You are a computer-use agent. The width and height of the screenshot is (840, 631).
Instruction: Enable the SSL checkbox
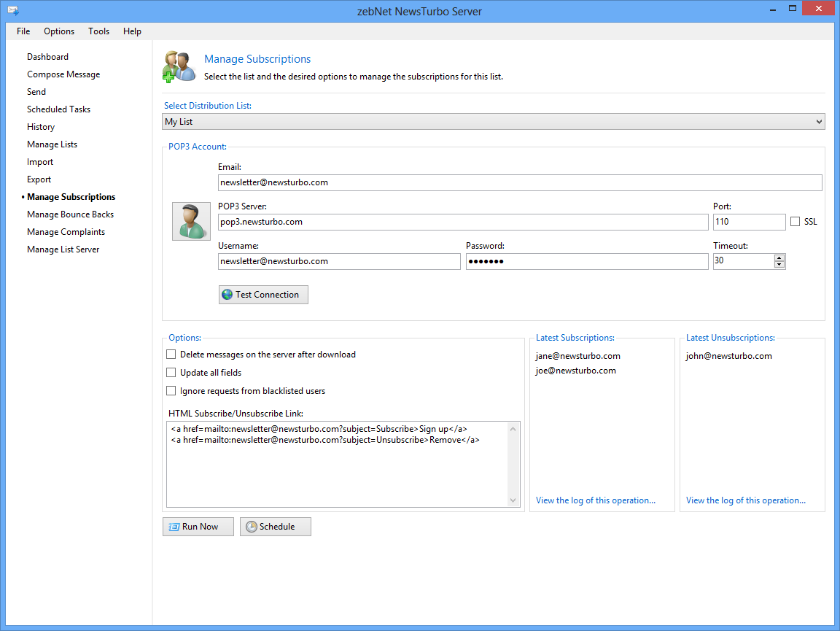click(x=795, y=222)
